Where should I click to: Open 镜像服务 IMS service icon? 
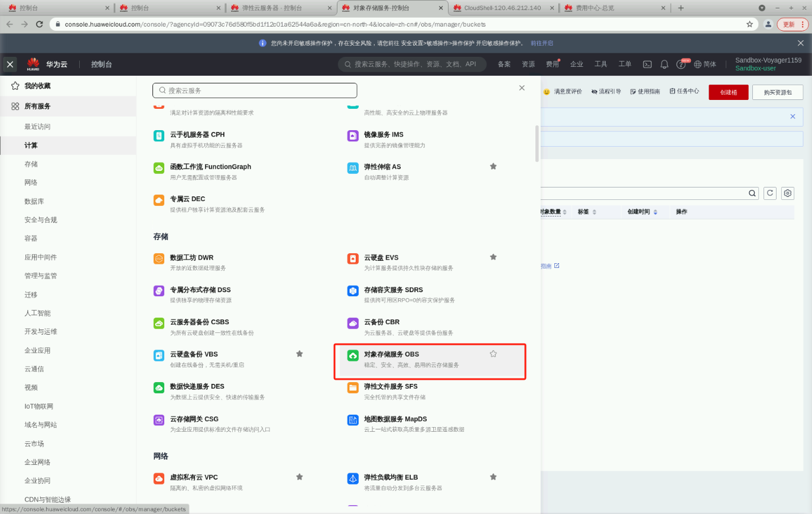point(353,136)
